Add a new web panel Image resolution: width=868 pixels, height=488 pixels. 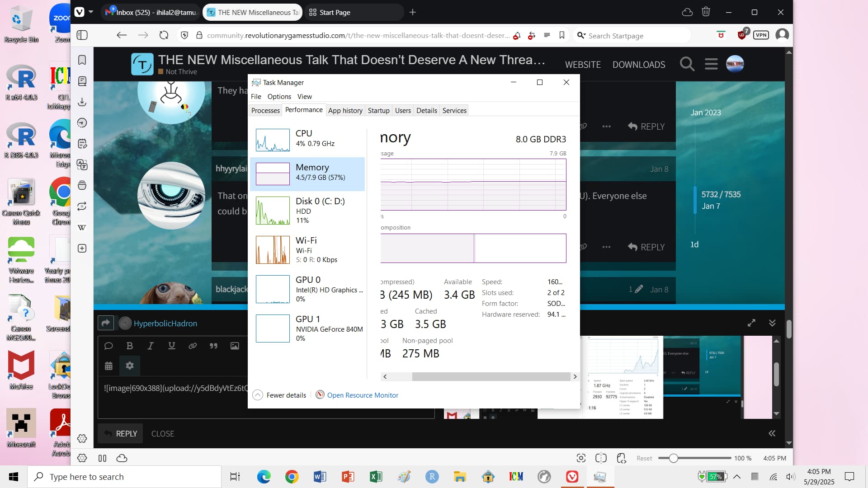(82, 249)
